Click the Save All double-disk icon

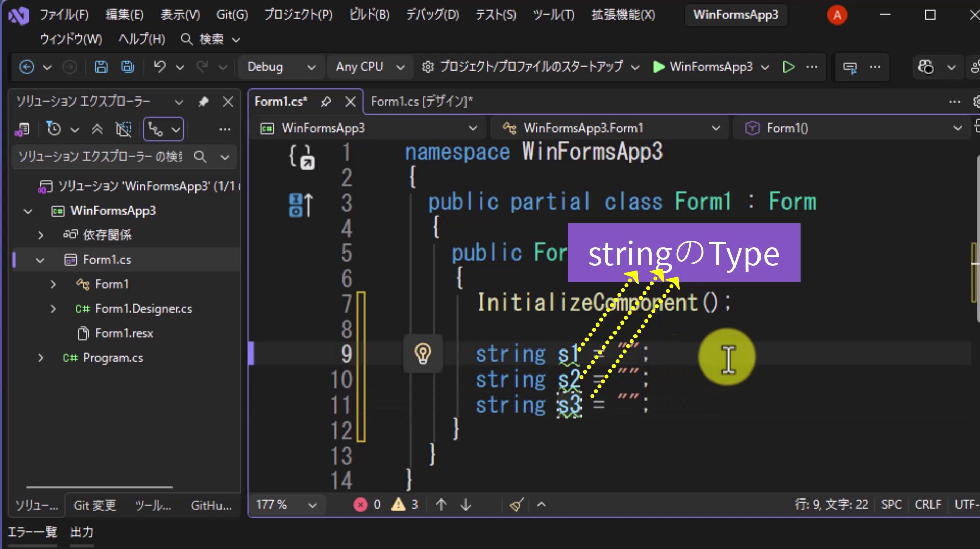click(128, 67)
